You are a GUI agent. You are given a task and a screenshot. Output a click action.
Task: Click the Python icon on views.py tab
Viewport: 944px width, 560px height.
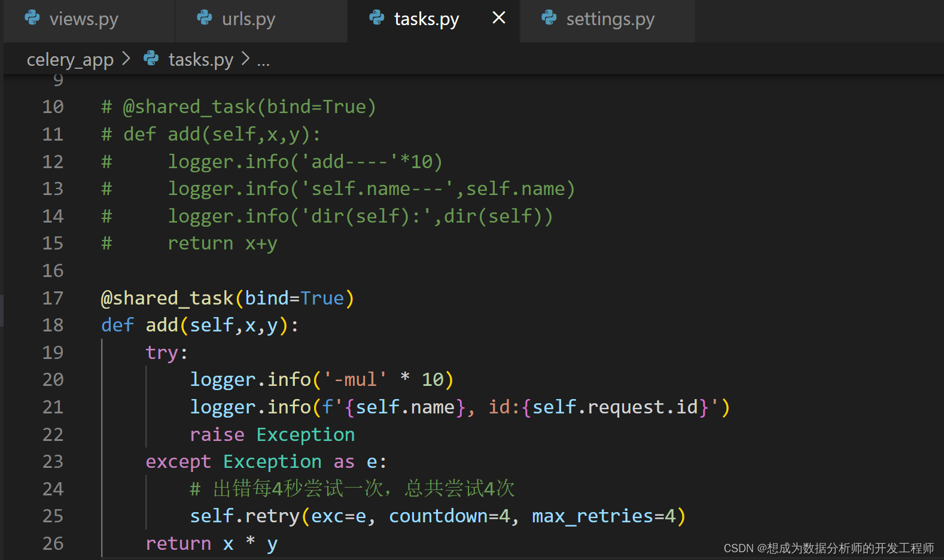[x=32, y=18]
